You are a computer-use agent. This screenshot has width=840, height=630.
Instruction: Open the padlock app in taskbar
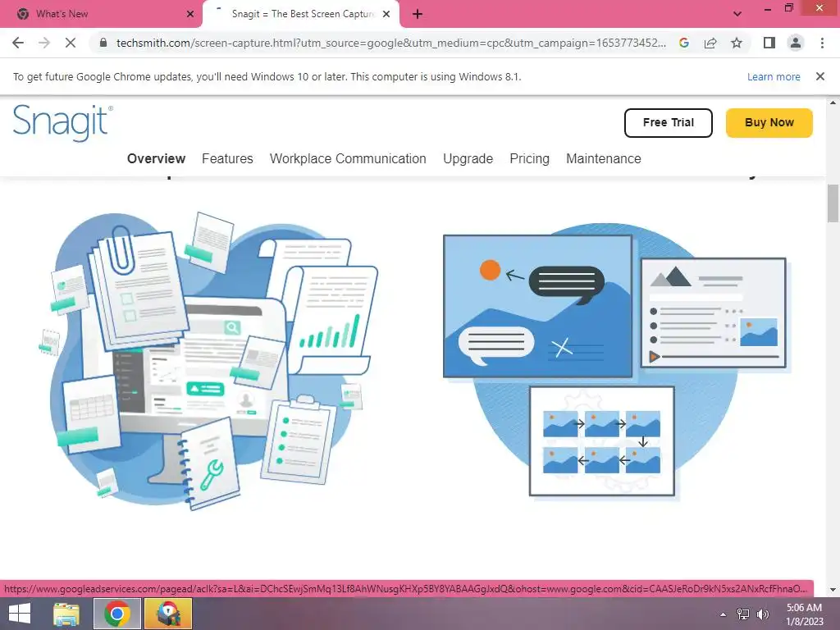click(x=168, y=614)
